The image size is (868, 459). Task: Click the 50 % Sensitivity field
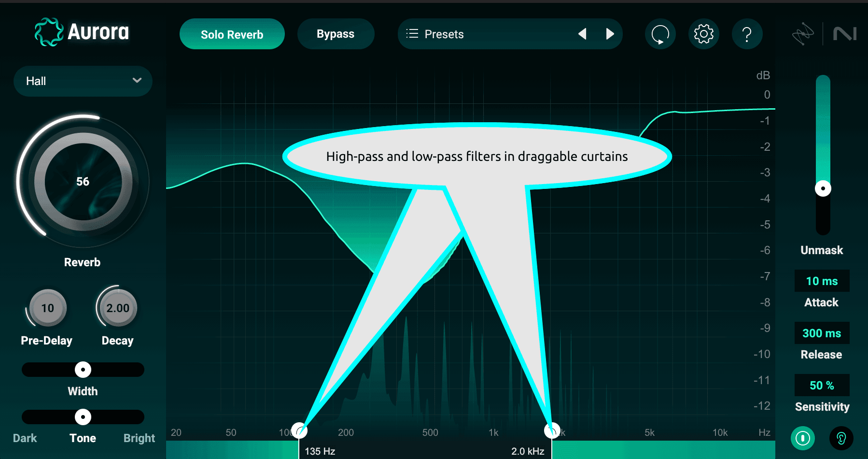click(x=822, y=385)
